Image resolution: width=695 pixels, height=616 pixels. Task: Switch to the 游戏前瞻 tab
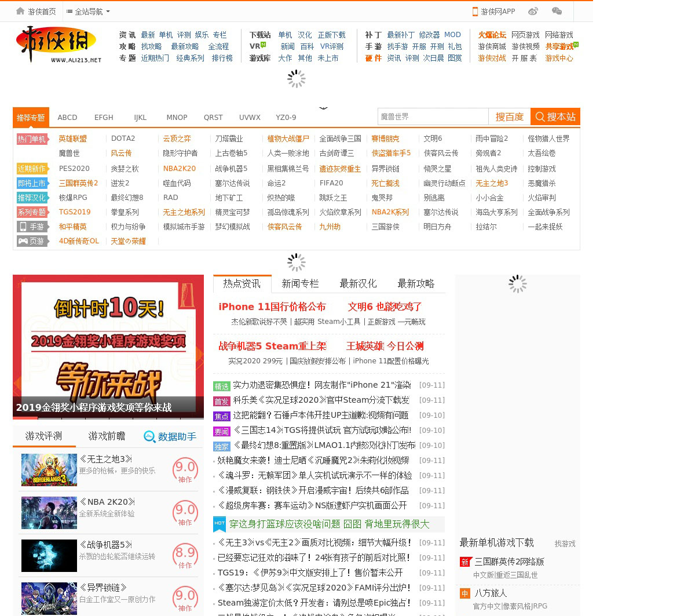pyautogui.click(x=107, y=436)
